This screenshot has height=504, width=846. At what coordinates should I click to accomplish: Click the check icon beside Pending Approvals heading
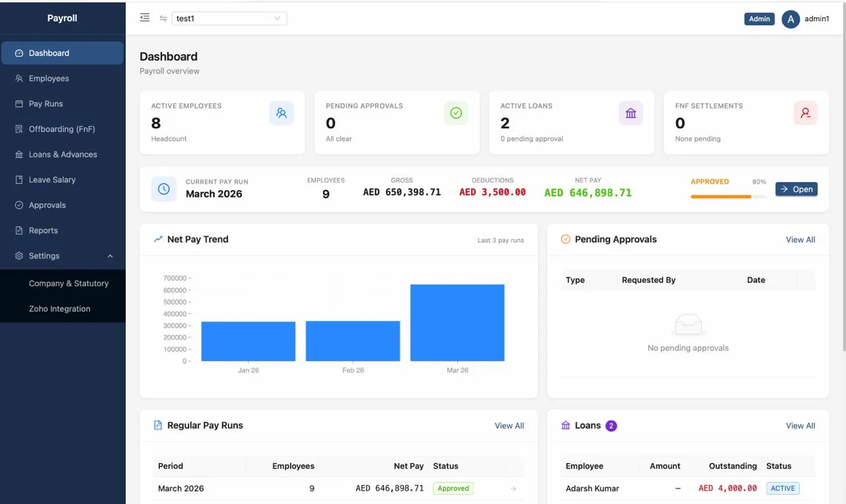[566, 239]
